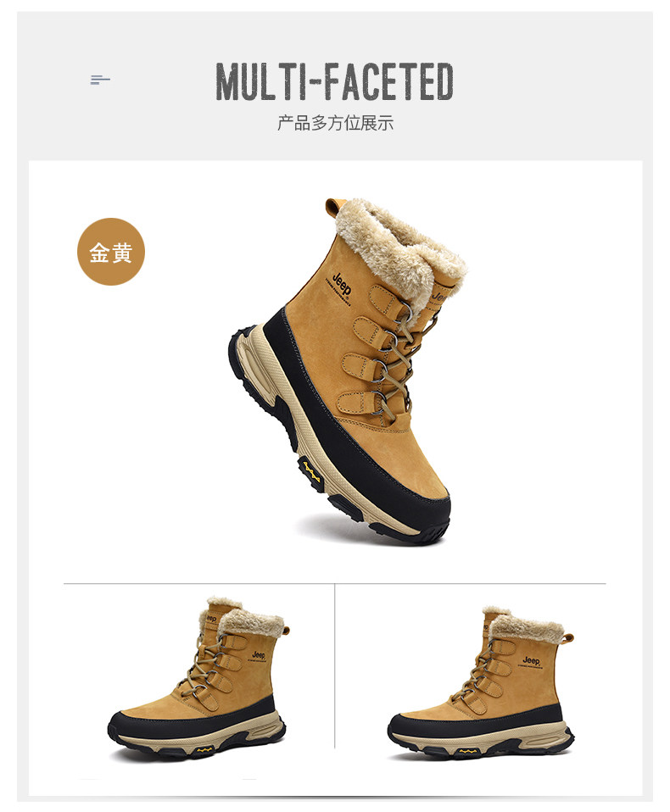Click the Jeep logo on the large boot
This screenshot has width=670, height=812.
click(x=342, y=284)
